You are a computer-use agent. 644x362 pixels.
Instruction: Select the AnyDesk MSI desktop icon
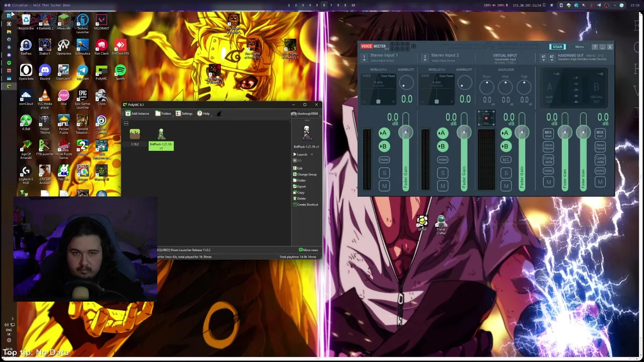120,47
